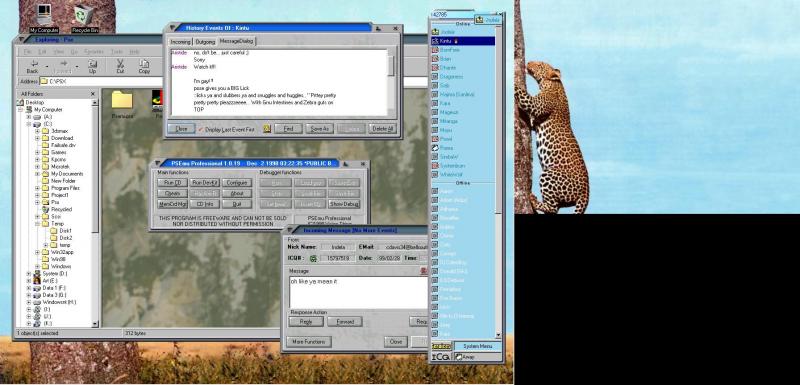Expand the Program Files folder node
Screen dimensions: 800x385
pyautogui.click(x=37, y=188)
